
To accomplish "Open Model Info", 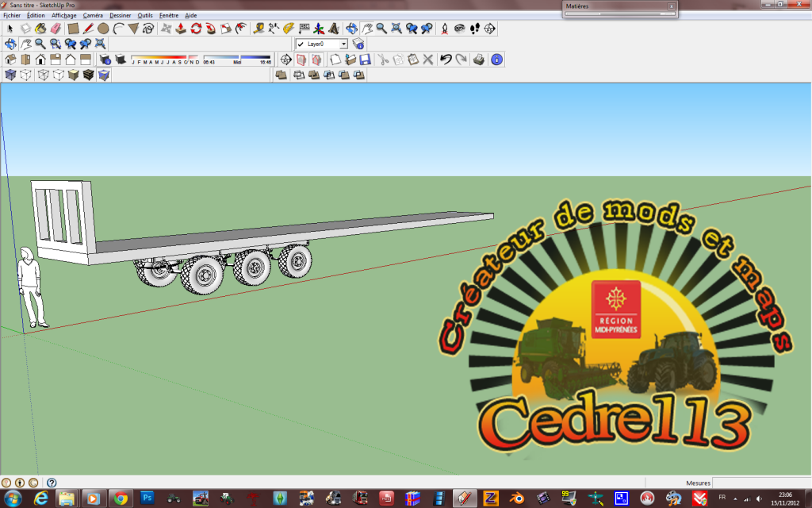I will coord(496,60).
